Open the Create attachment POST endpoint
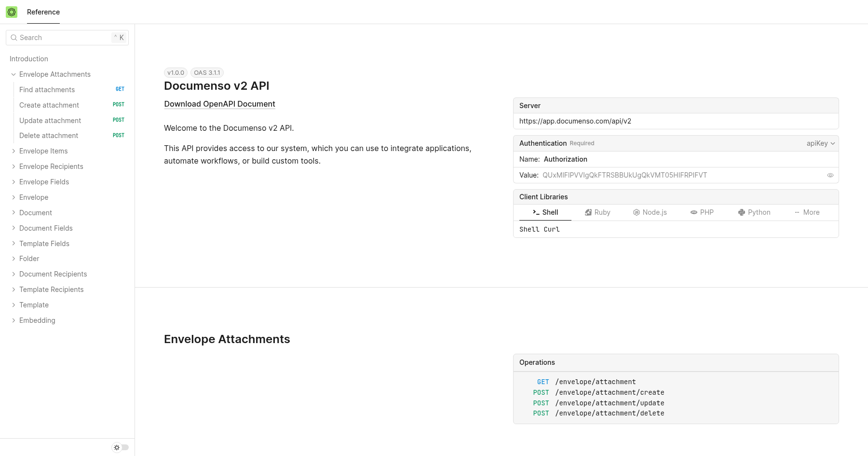This screenshot has height=456, width=868. click(71, 105)
